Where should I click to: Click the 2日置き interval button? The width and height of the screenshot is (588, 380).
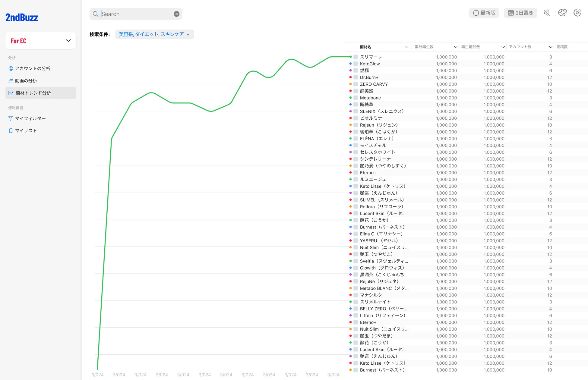520,13
